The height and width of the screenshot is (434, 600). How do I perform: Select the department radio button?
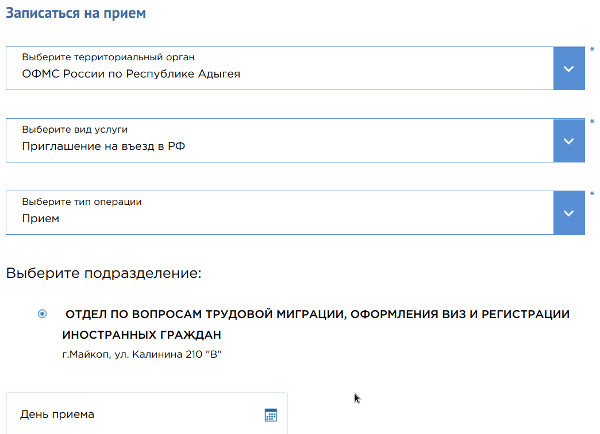click(x=42, y=314)
